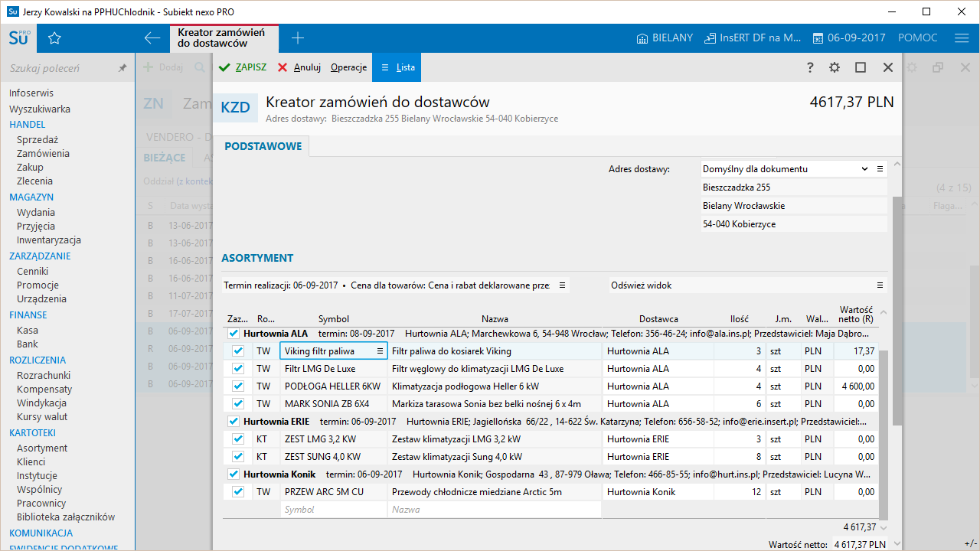Click the Subiekt SU PRO logo

(x=20, y=38)
